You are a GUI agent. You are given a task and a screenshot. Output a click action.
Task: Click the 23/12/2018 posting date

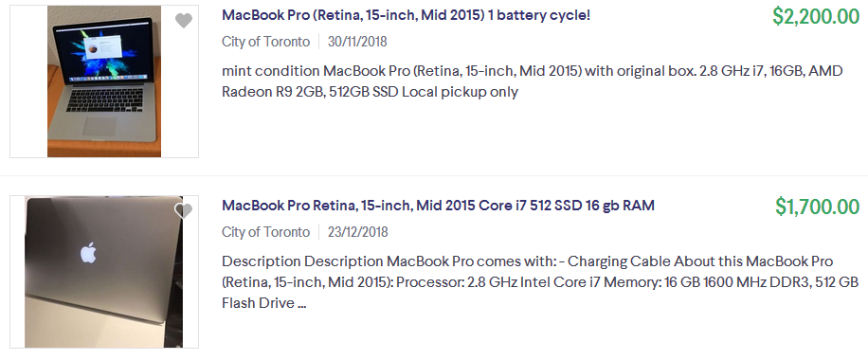pyautogui.click(x=357, y=231)
